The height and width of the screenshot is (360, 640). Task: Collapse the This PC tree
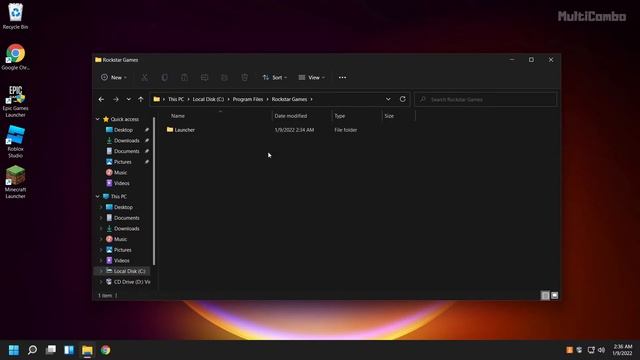point(98,197)
